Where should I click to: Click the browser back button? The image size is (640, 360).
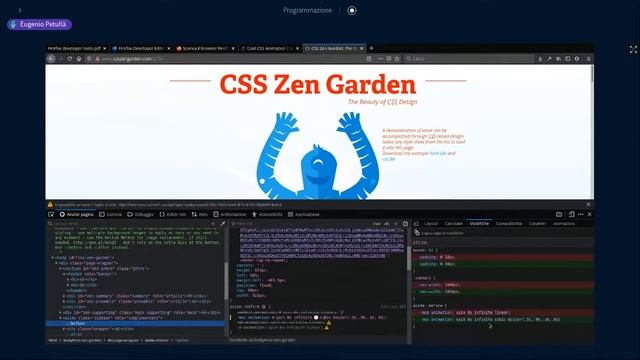51,59
